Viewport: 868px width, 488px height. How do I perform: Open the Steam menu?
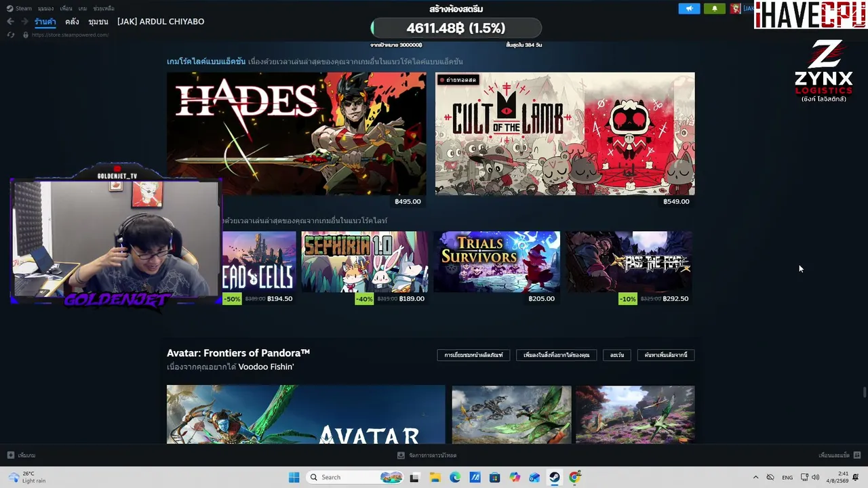coord(20,9)
